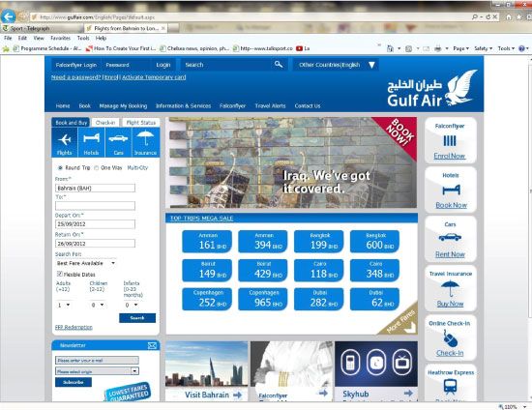Viewport: 532px width, 410px height.
Task: Open the TOP TRIPS MEGA SALE link
Action: [x=201, y=219]
